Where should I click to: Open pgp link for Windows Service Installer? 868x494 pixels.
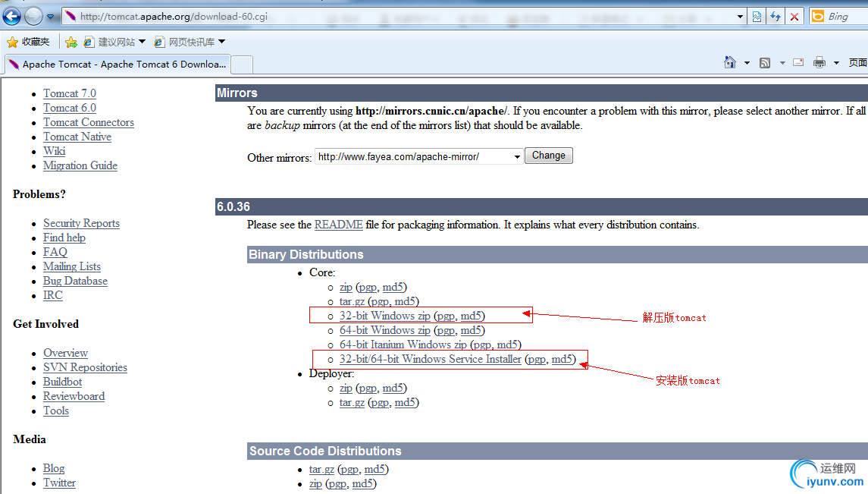[537, 360]
